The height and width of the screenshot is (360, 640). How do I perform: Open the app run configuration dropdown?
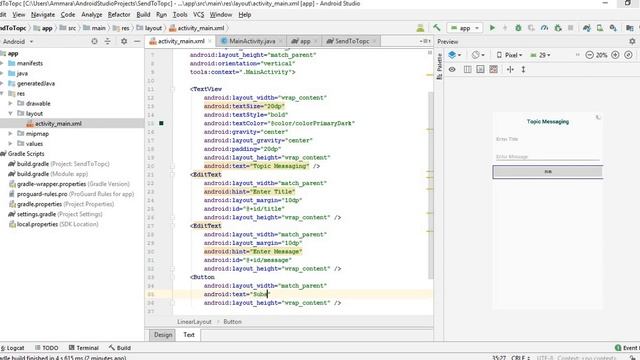tap(465, 28)
